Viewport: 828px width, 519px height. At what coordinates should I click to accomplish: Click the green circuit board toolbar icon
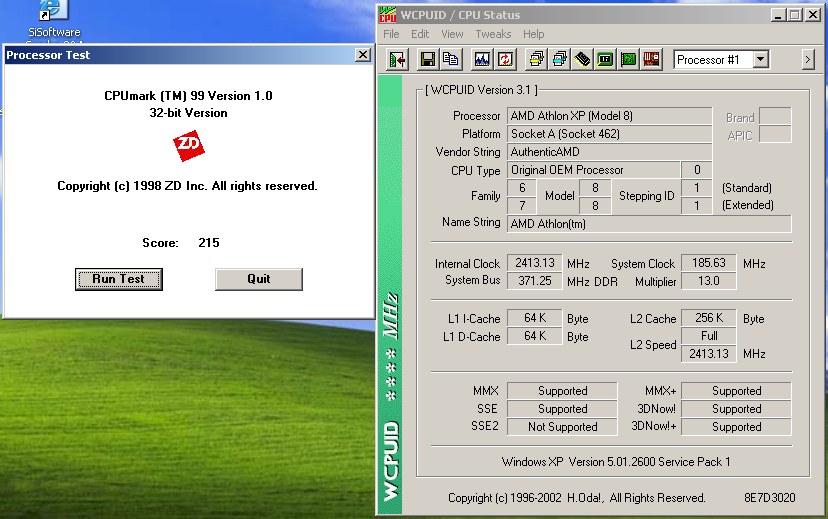pyautogui.click(x=629, y=60)
